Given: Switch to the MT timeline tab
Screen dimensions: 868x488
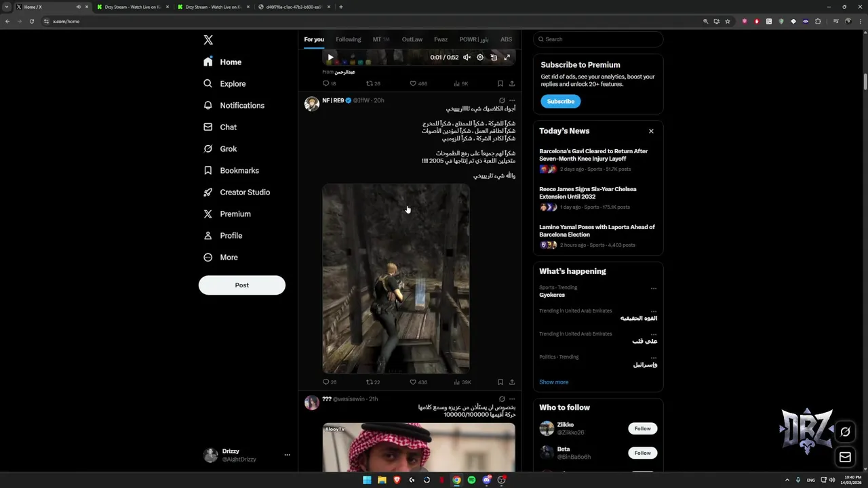Looking at the screenshot, I should (380, 39).
